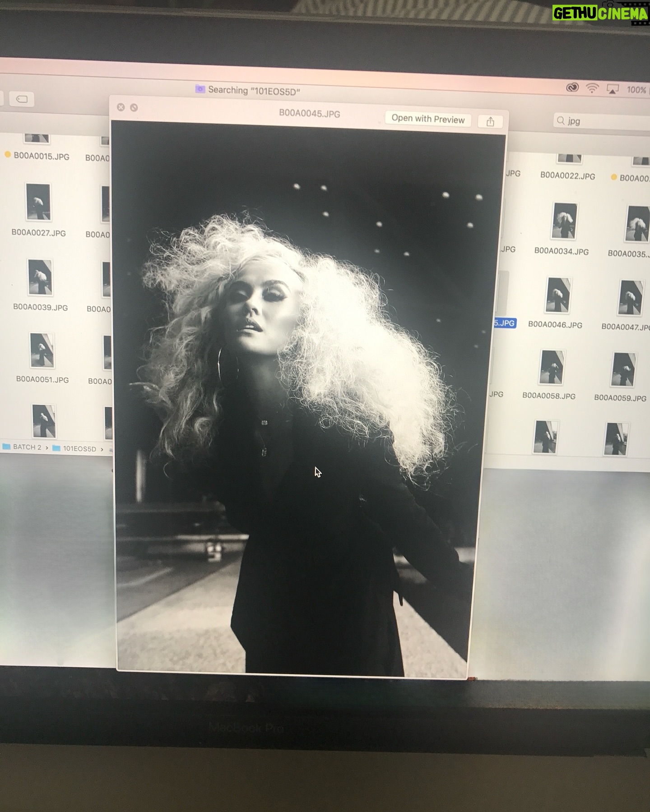Click the Edit Tags toolbar icon
650x812 pixels.
pyautogui.click(x=22, y=99)
